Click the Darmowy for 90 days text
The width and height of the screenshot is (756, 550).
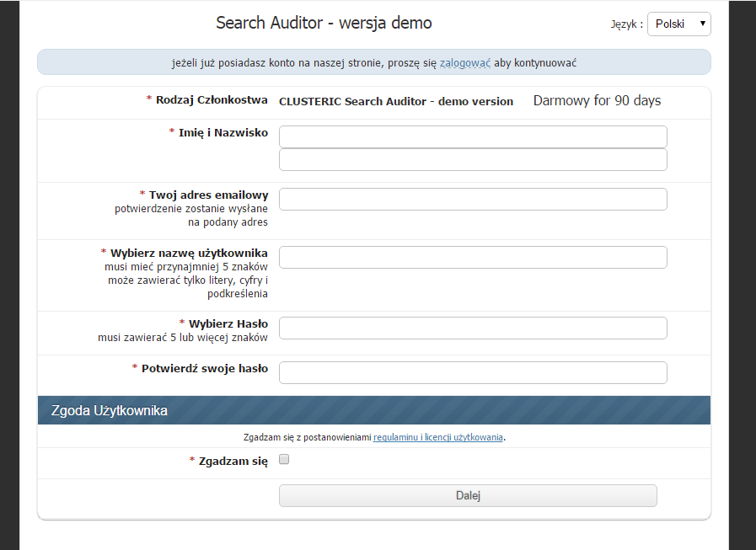pos(597,101)
